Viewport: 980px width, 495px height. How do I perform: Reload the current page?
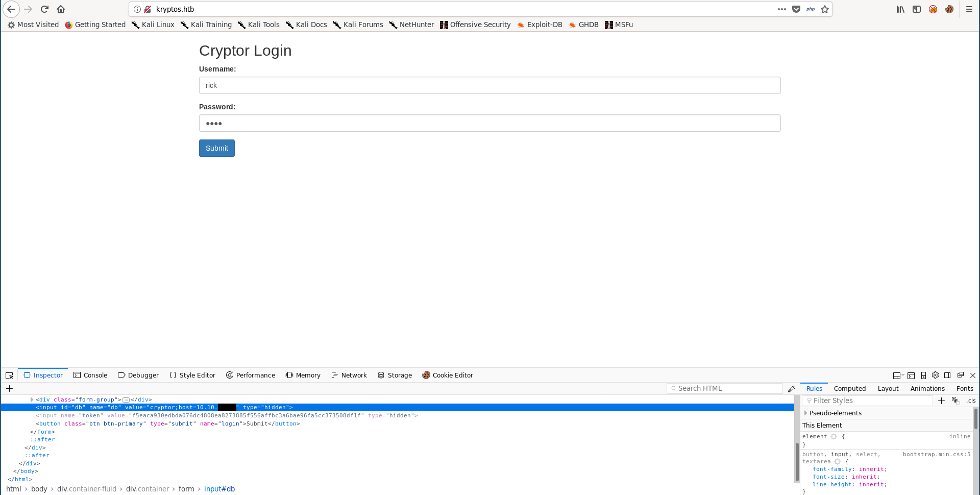(x=44, y=9)
